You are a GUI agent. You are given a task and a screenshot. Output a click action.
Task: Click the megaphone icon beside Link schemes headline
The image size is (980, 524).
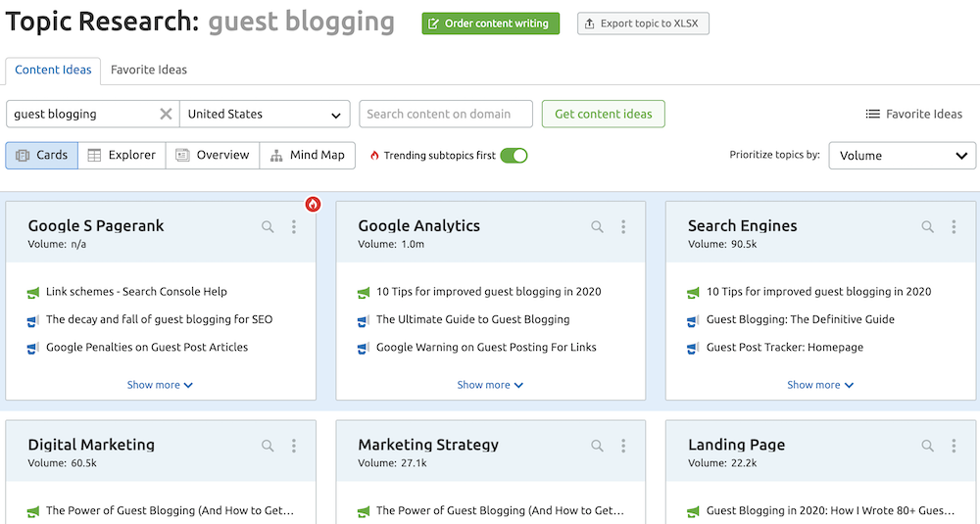point(33,292)
